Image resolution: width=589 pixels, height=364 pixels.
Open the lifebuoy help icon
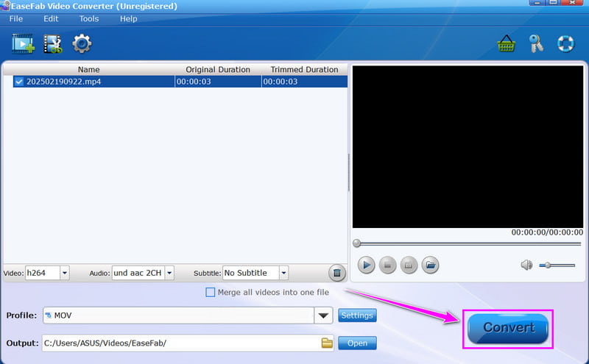(x=565, y=43)
